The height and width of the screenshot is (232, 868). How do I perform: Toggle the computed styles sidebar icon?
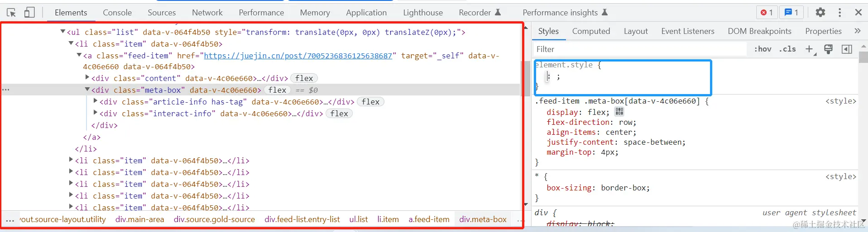coord(847,49)
